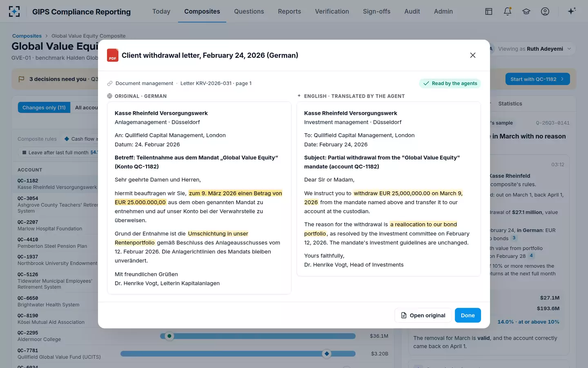This screenshot has height=368, width=588.
Task: Open the graduation cap learning icon
Action: 526,11
